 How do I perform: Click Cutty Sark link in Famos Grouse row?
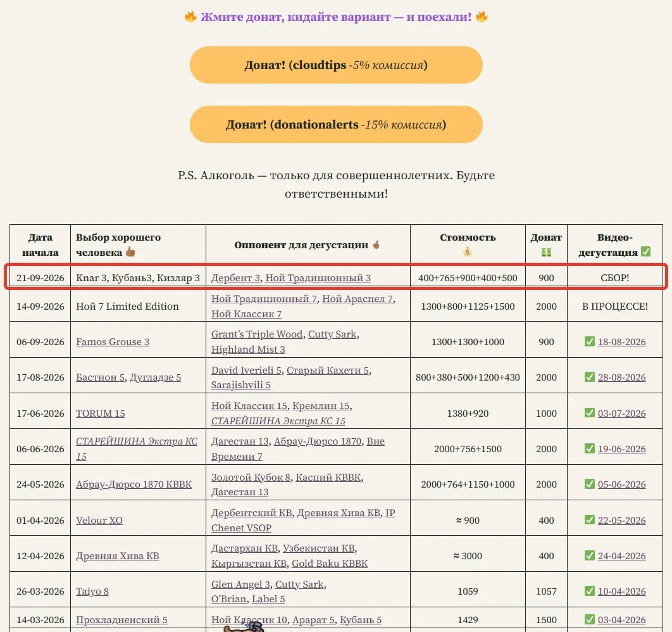(332, 334)
